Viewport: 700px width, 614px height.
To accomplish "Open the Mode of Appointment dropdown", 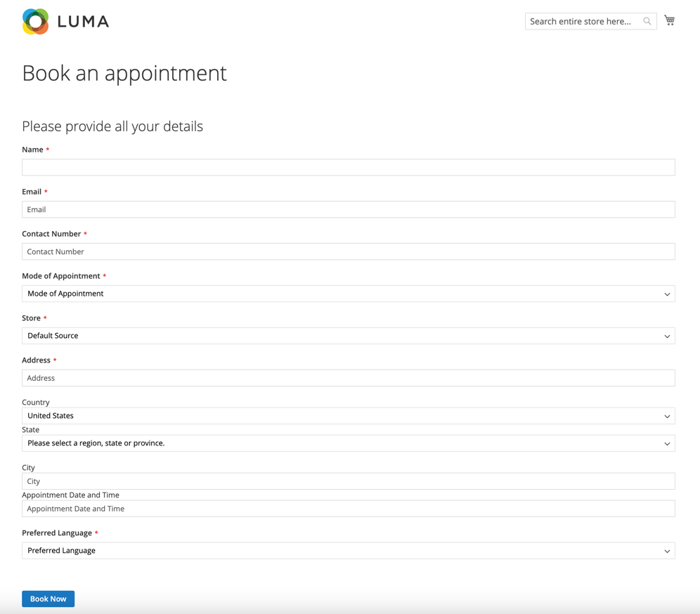I will [348, 294].
